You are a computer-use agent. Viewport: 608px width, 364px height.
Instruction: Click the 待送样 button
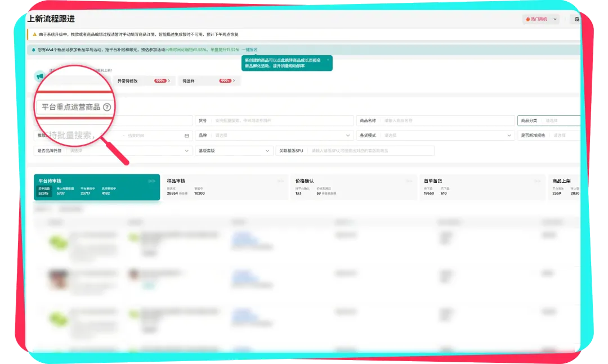tap(208, 81)
